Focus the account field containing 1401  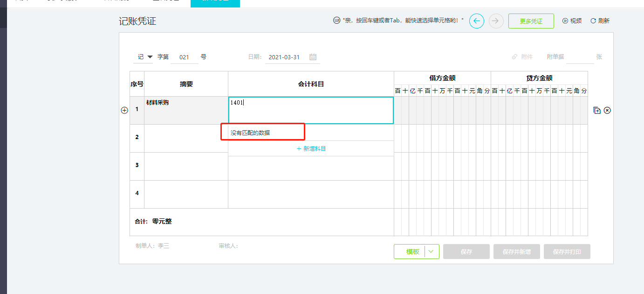point(311,110)
